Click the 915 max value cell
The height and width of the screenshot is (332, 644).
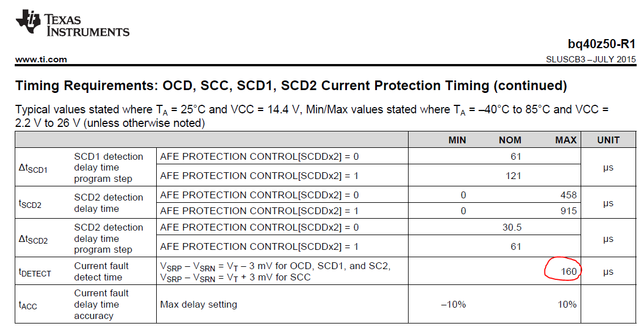click(x=569, y=211)
